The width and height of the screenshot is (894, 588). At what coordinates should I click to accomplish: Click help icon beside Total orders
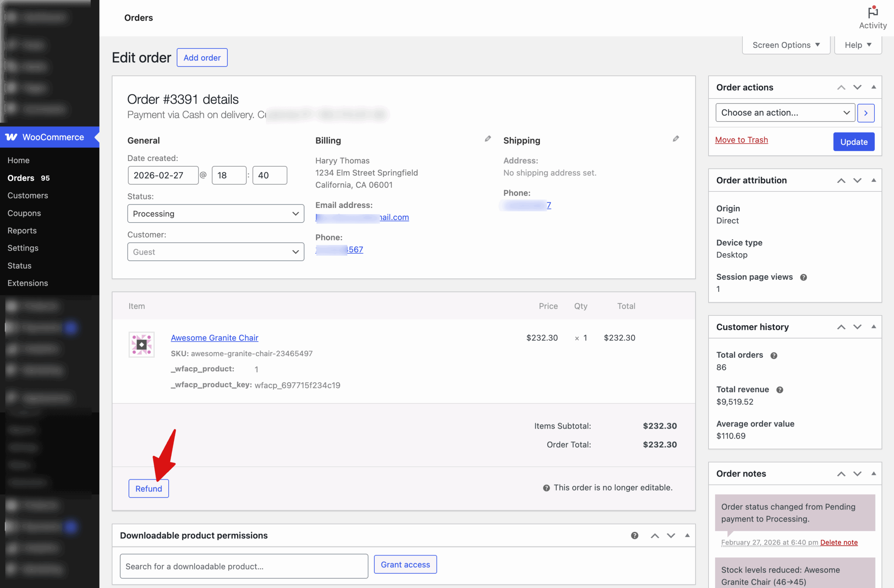click(x=774, y=355)
